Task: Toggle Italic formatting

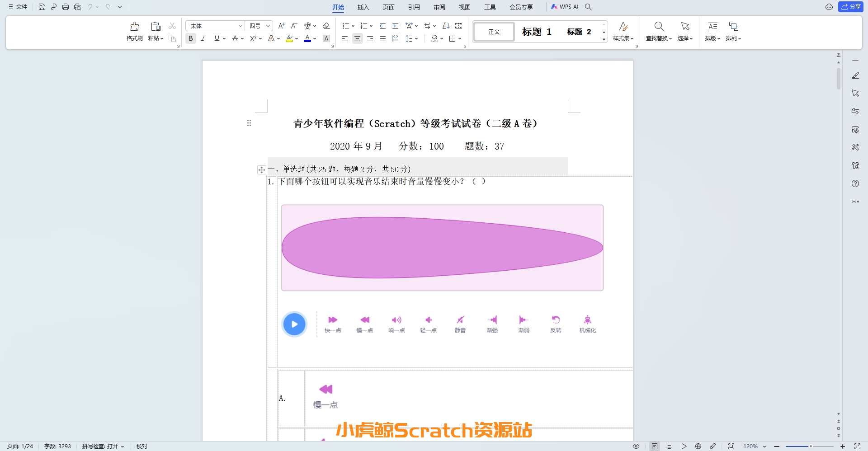Action: click(x=203, y=38)
